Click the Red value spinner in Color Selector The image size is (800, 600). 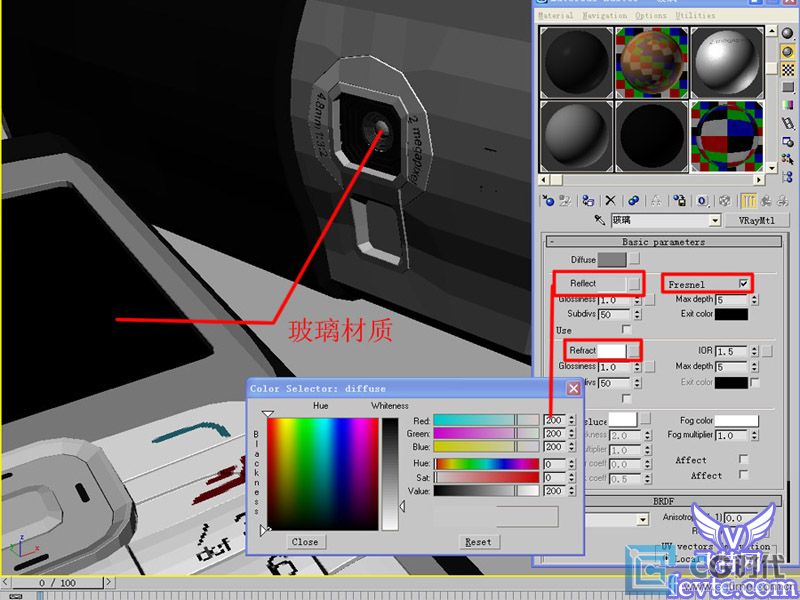point(571,420)
